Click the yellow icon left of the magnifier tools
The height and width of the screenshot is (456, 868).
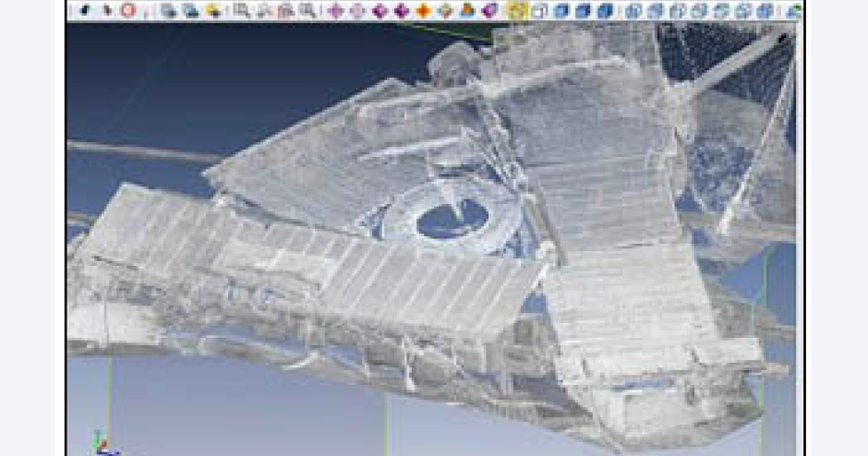tap(213, 10)
